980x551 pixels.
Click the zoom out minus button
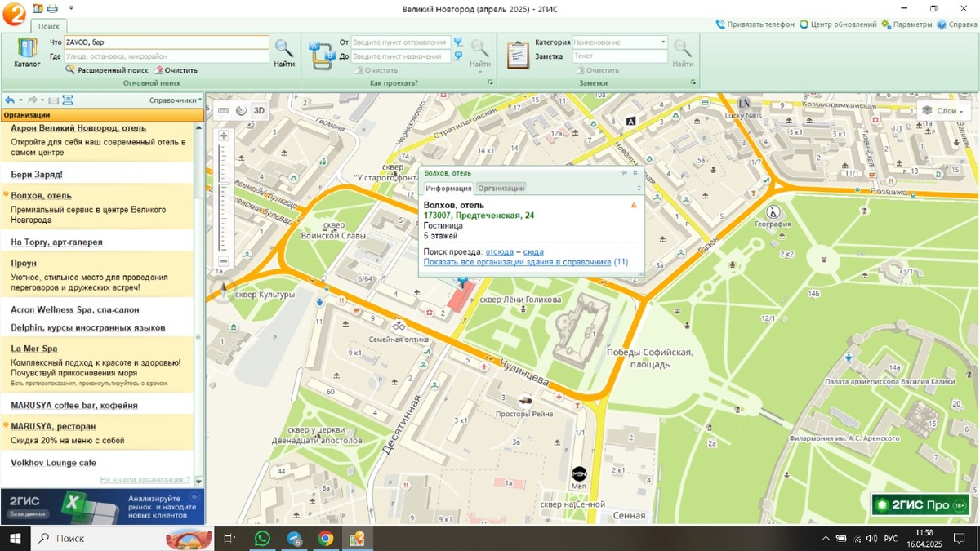point(224,261)
